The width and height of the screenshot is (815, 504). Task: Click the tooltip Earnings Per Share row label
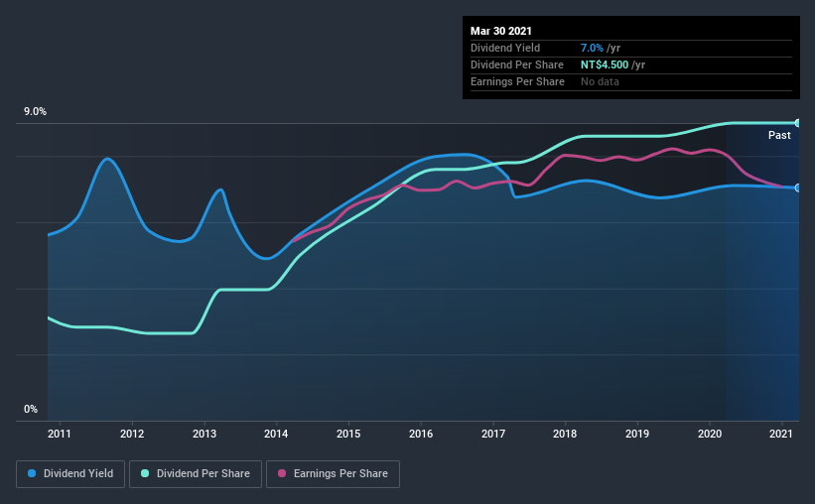click(x=518, y=81)
